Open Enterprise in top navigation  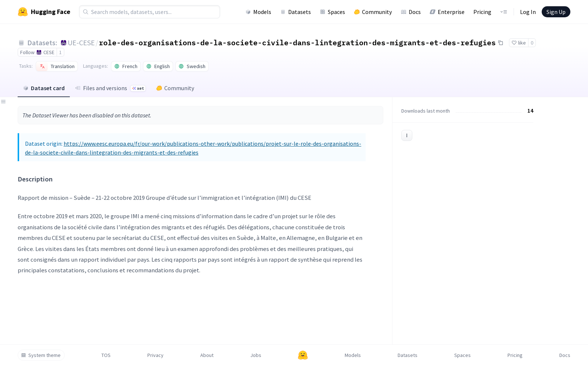[x=447, y=12]
